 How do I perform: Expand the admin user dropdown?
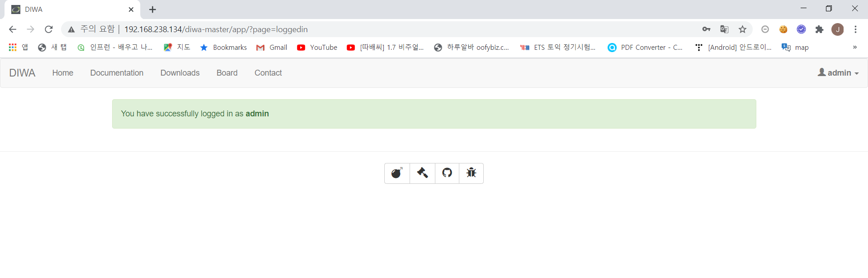click(838, 73)
